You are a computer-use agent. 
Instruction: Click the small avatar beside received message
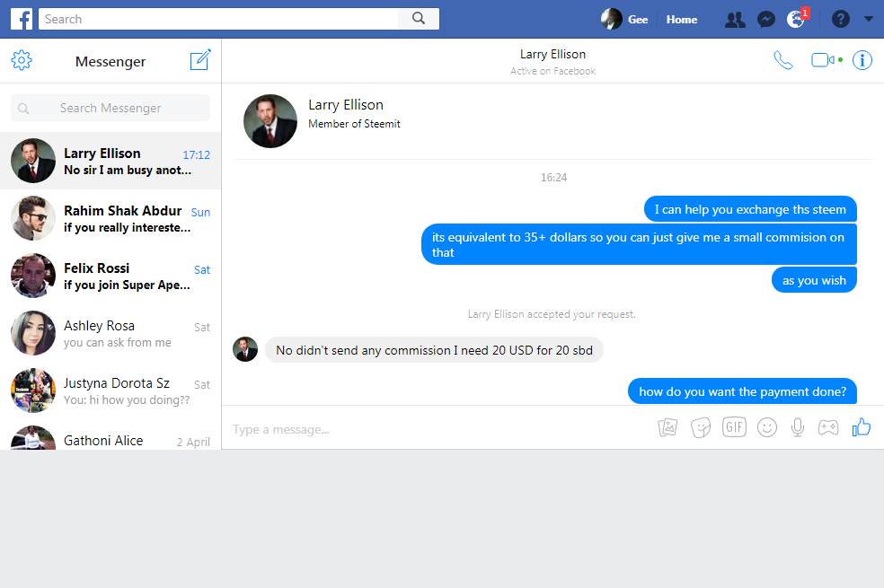tap(245, 349)
